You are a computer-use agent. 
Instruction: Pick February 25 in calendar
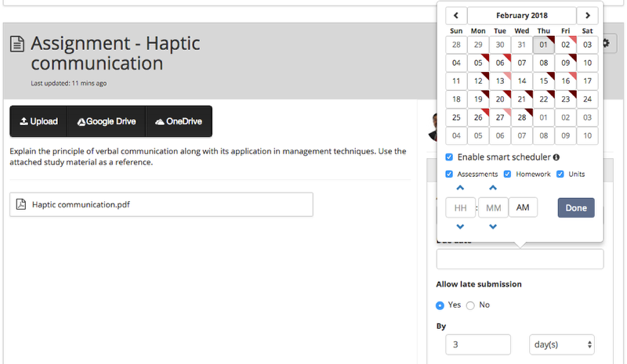(x=456, y=117)
